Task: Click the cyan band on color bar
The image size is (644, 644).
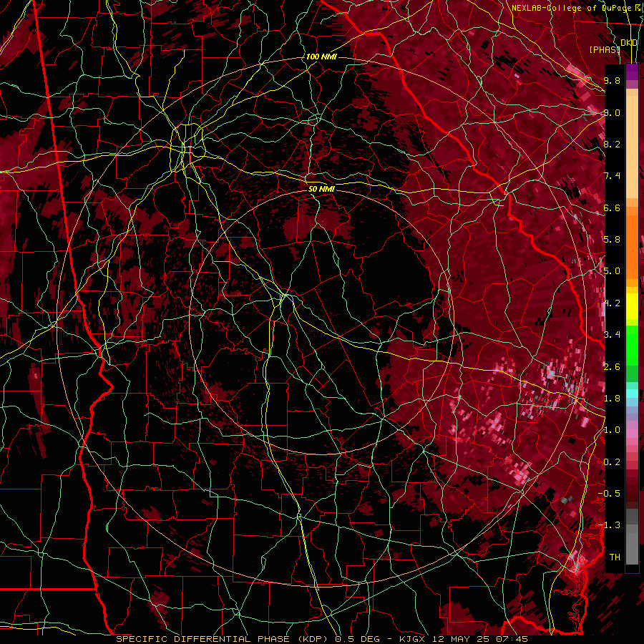Action: click(632, 394)
